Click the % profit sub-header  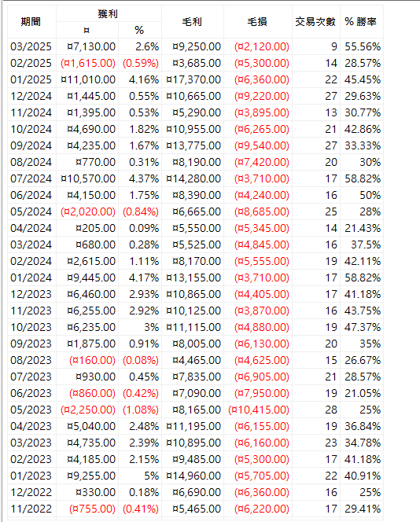[x=140, y=31]
